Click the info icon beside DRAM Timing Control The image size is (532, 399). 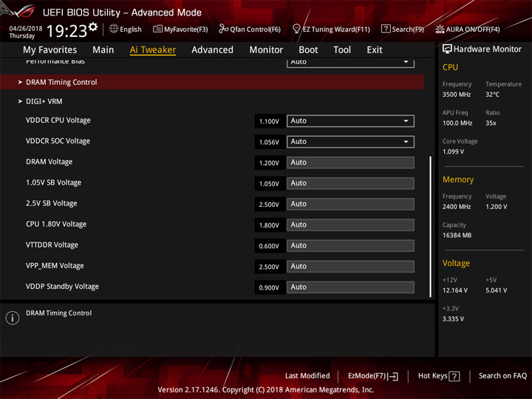pos(13,318)
